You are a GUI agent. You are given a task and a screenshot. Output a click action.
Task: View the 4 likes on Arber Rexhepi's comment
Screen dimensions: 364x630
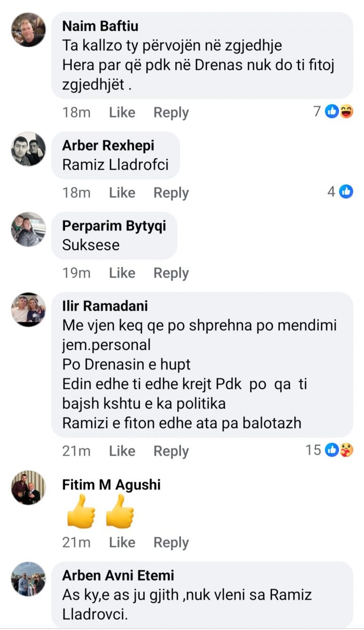340,191
